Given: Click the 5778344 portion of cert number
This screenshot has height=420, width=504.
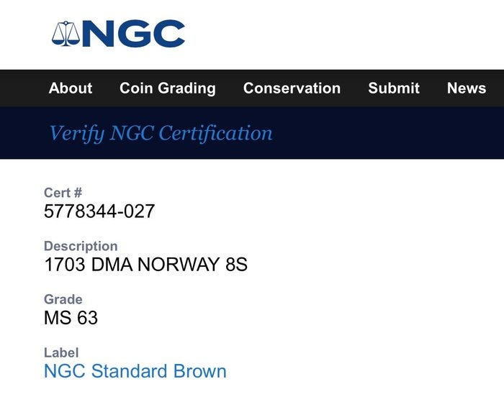Looking at the screenshot, I should point(76,211).
